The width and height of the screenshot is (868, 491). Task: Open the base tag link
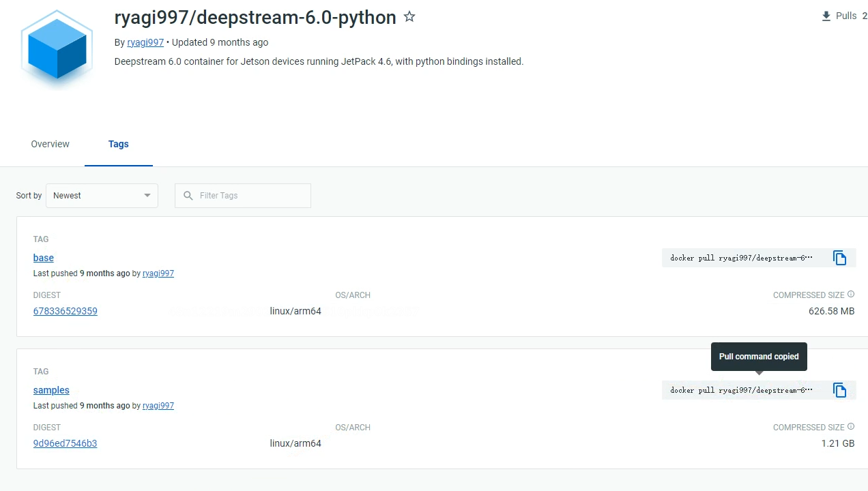[44, 258]
